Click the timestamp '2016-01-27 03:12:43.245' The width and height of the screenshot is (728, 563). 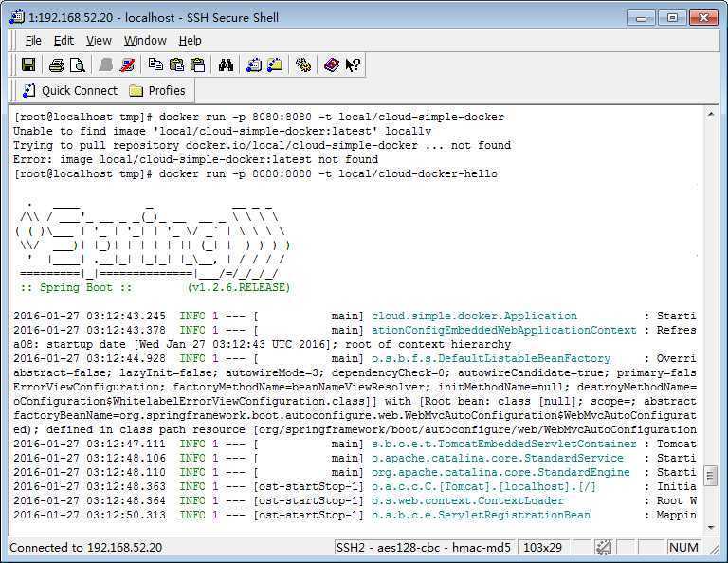point(90,316)
